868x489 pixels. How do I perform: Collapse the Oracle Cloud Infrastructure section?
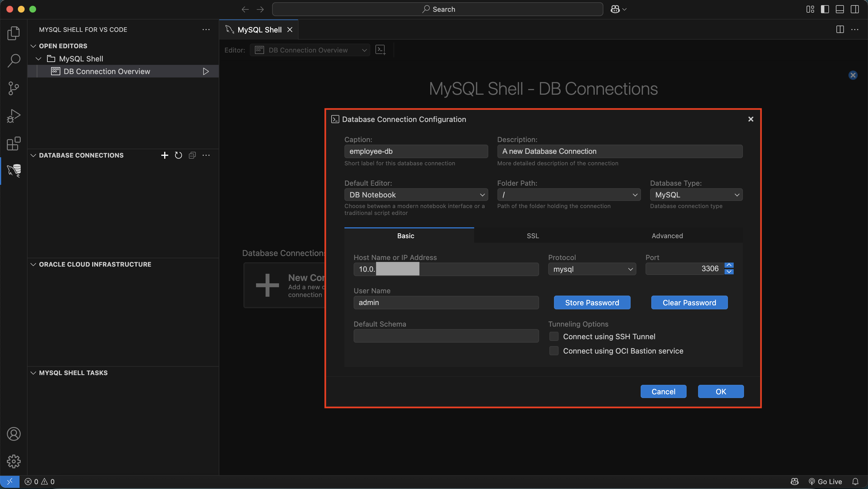pyautogui.click(x=33, y=264)
